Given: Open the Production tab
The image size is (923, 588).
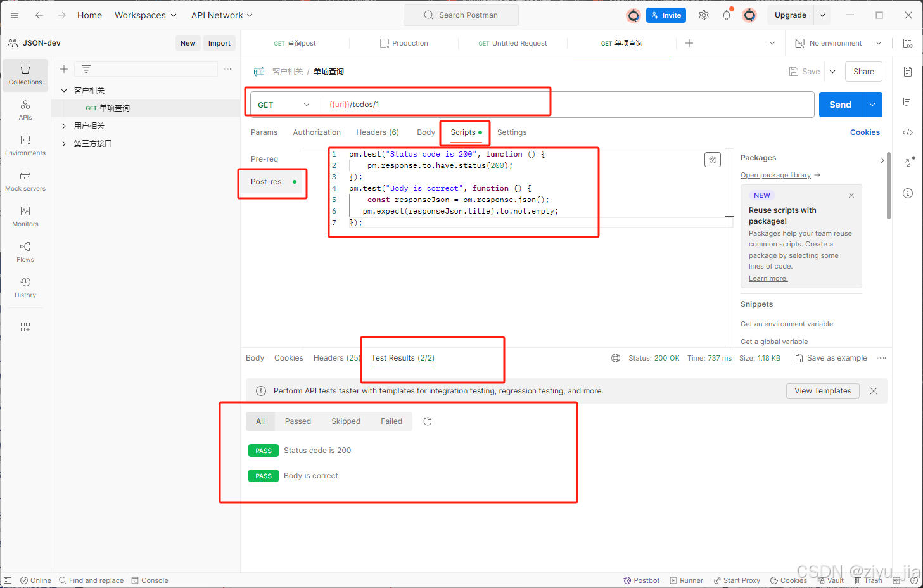Looking at the screenshot, I should [404, 43].
